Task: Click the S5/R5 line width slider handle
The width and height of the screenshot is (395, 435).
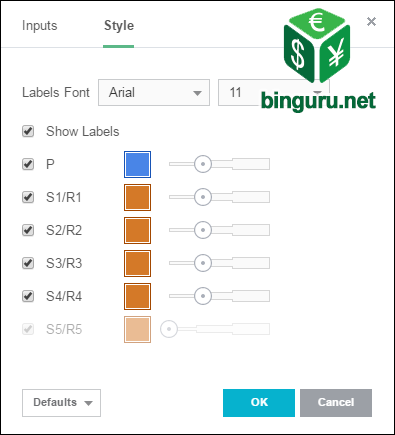Action: (169, 329)
